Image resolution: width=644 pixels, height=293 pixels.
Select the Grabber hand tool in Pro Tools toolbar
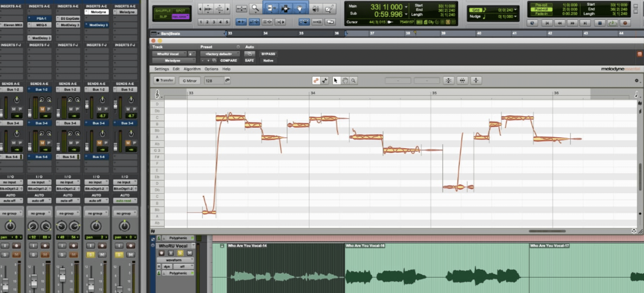click(x=299, y=8)
